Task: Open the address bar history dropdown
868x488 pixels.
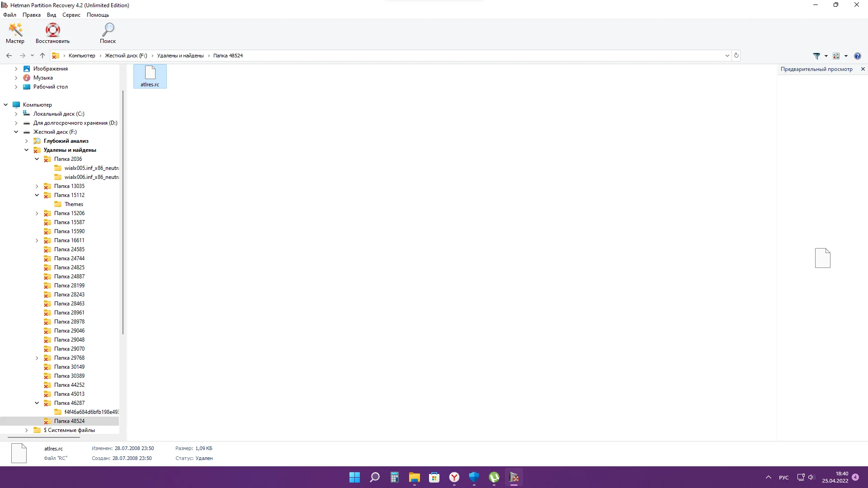Action: pos(727,56)
